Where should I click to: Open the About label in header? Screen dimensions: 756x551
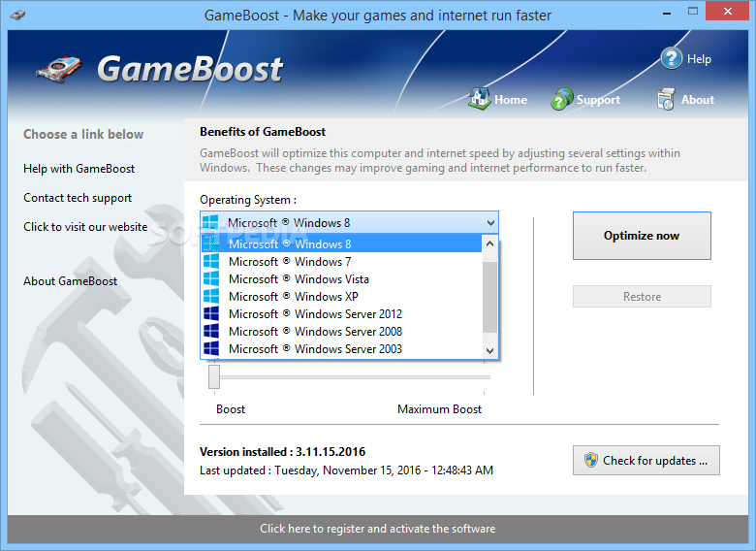coord(698,100)
